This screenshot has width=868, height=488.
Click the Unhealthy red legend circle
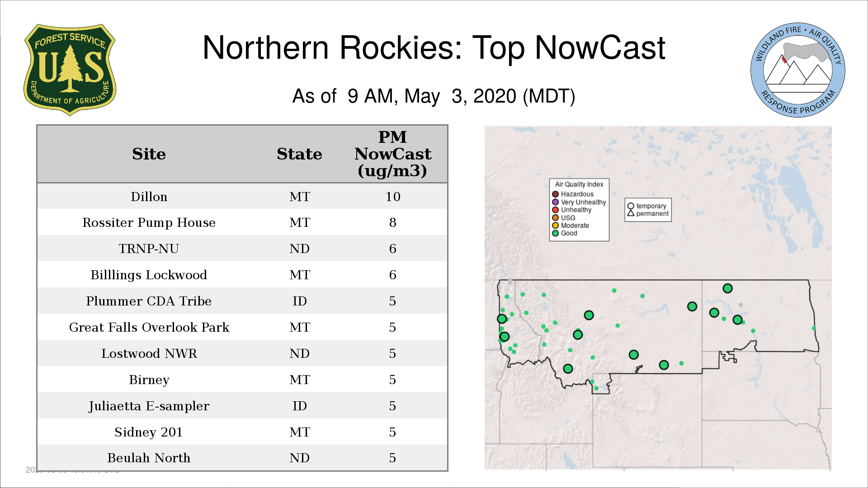(x=555, y=210)
